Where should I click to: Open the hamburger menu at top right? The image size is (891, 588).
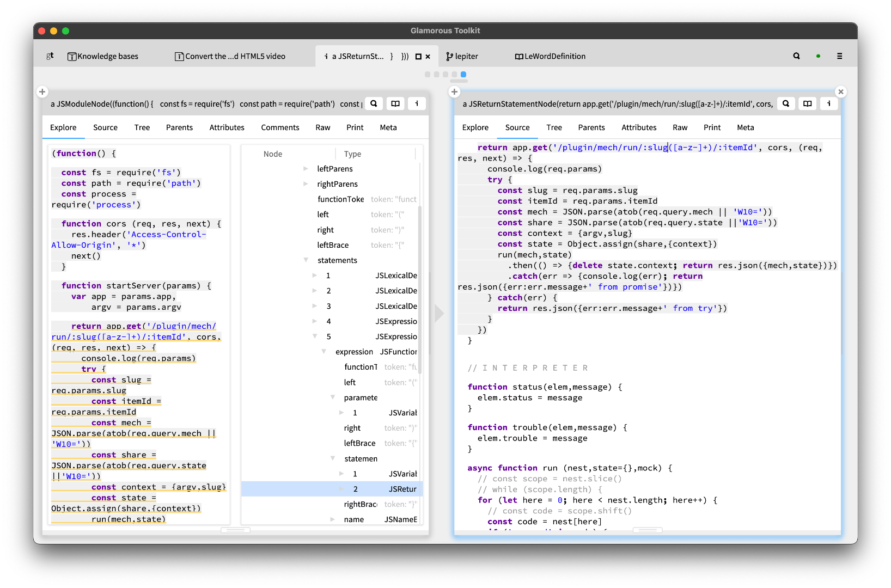pos(839,56)
